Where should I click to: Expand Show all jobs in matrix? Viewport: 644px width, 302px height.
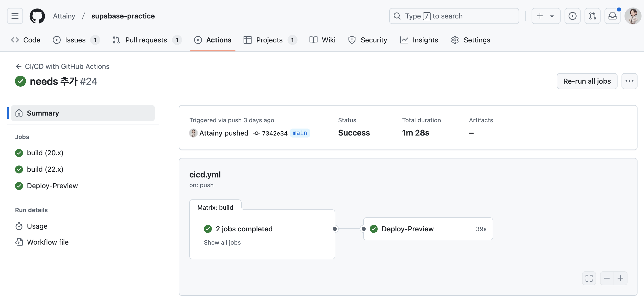coord(222,242)
